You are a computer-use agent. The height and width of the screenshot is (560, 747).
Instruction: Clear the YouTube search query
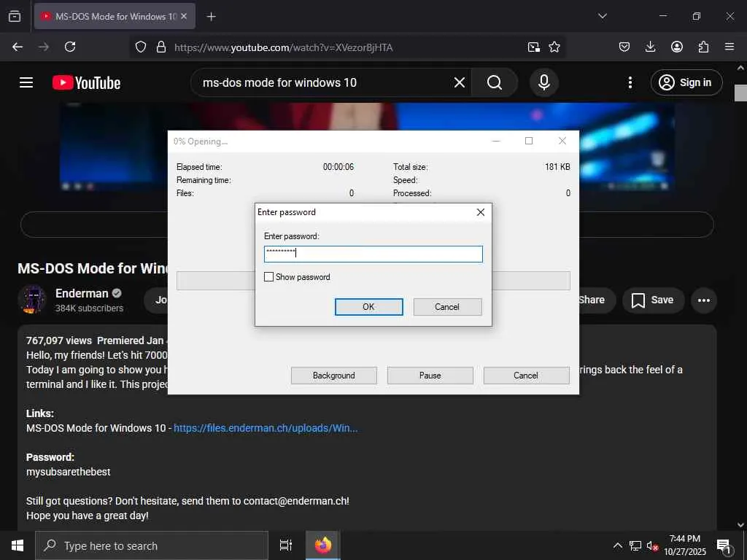click(x=460, y=82)
